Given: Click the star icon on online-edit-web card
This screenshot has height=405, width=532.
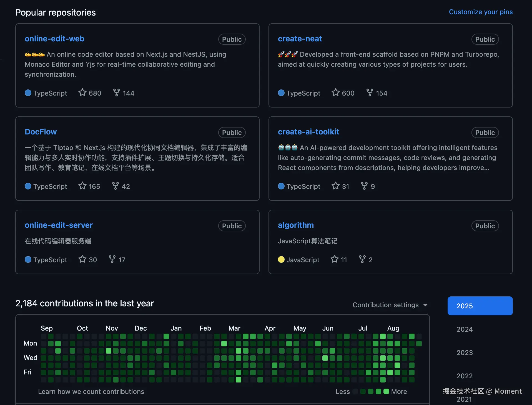Looking at the screenshot, I should coord(82,92).
